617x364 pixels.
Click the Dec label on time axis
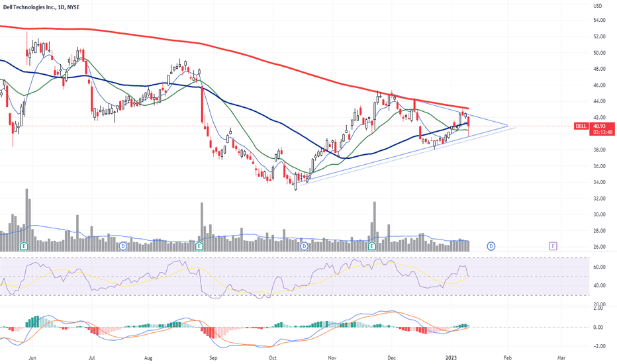391,358
